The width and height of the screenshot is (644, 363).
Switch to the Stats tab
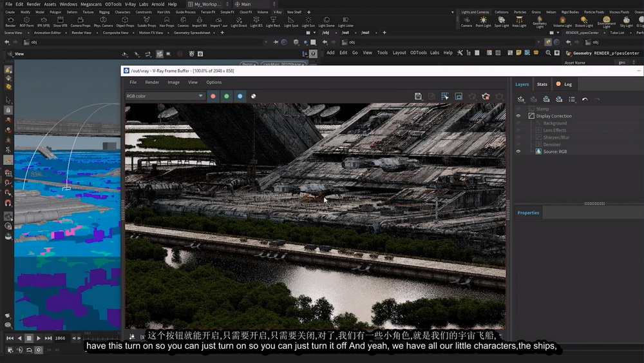542,84
